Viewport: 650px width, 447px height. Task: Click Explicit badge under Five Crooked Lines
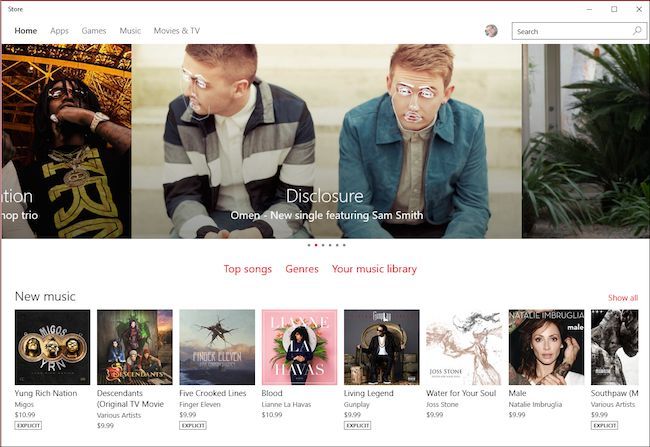pyautogui.click(x=193, y=425)
